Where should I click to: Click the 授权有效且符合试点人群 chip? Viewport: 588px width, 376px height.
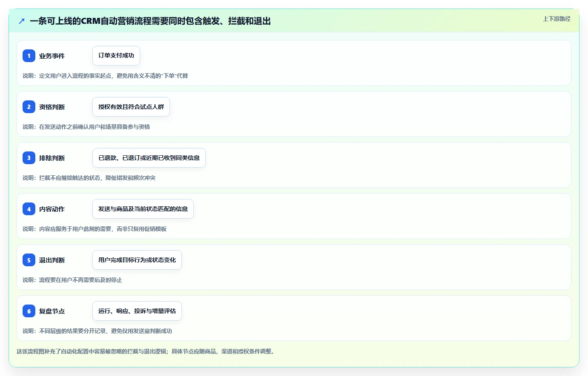(x=131, y=107)
